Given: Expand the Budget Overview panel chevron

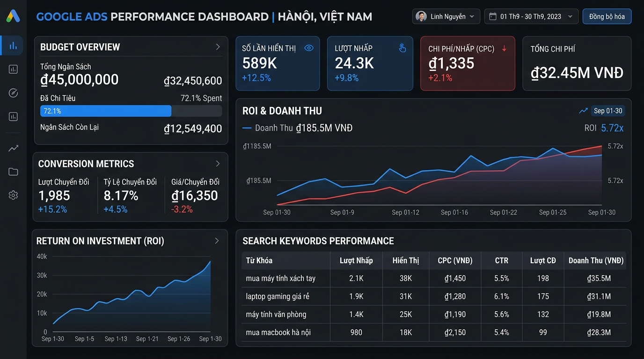Looking at the screenshot, I should (x=218, y=47).
